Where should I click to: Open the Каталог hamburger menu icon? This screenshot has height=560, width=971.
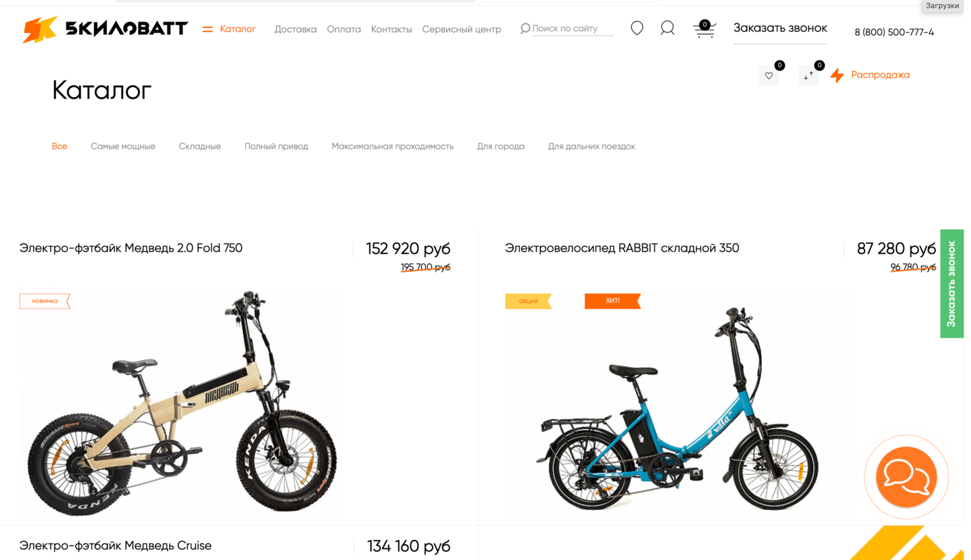(x=208, y=29)
